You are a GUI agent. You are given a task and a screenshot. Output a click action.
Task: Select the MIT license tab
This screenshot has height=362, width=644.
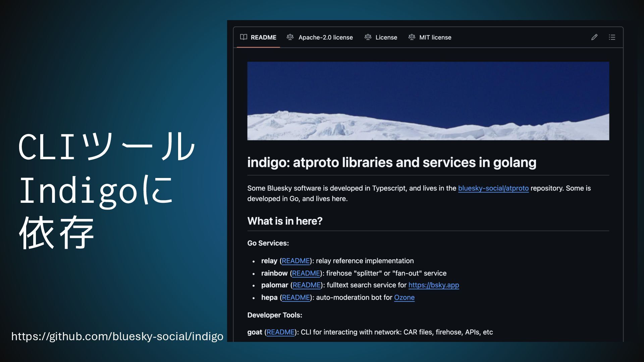pos(435,38)
